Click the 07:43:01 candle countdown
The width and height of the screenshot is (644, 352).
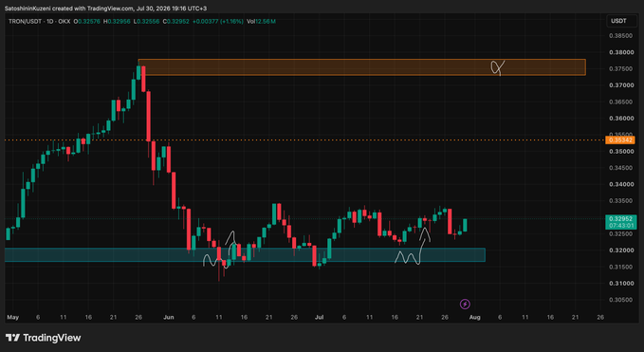620,226
